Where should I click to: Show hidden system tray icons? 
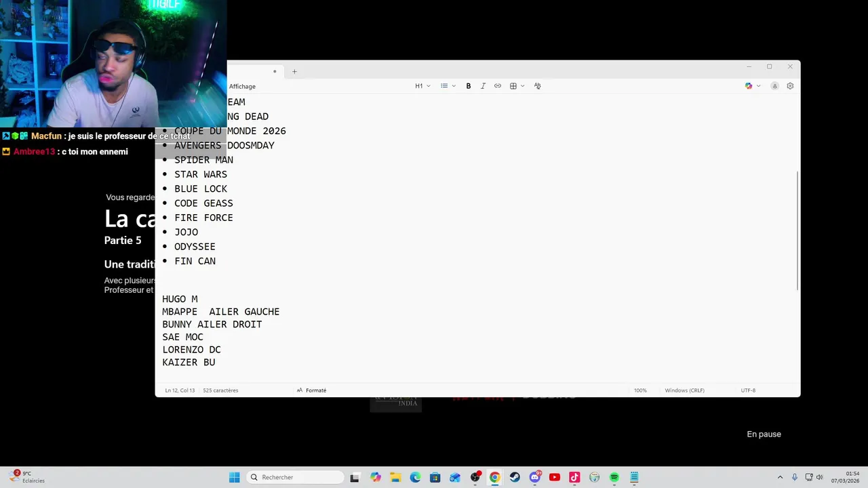[x=780, y=477]
